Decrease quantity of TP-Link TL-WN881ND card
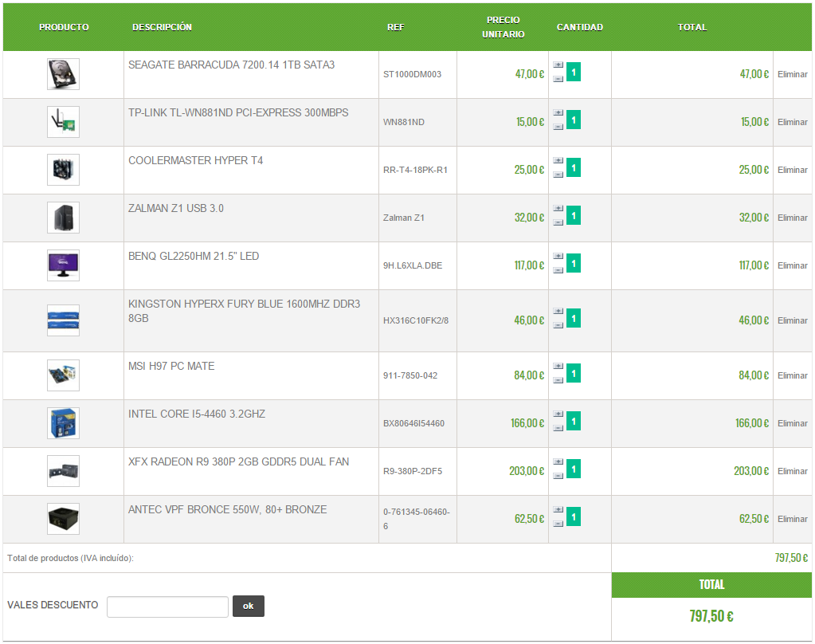 pos(558,127)
